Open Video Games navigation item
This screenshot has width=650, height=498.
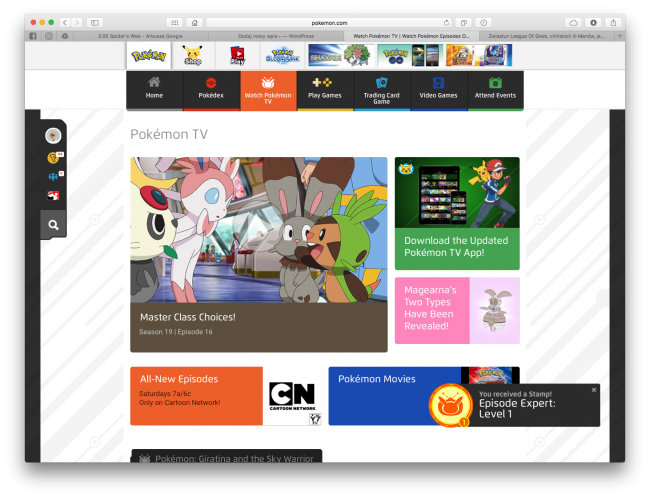[x=439, y=90]
